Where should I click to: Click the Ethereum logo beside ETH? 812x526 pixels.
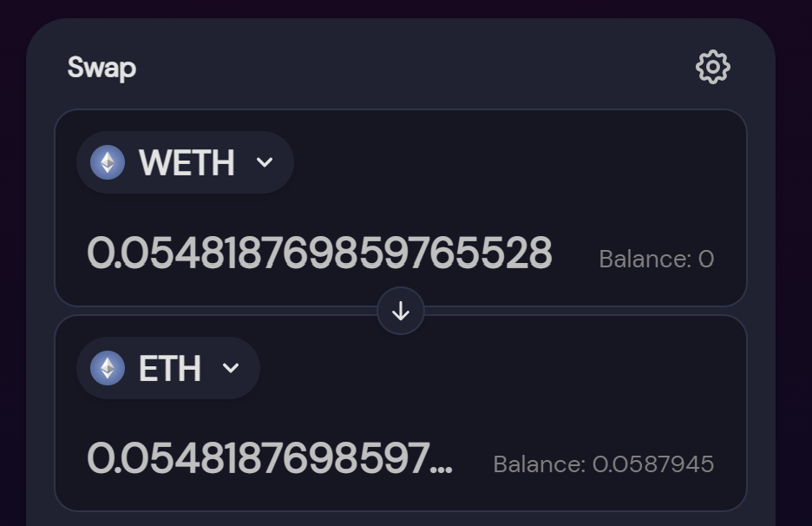pyautogui.click(x=108, y=368)
